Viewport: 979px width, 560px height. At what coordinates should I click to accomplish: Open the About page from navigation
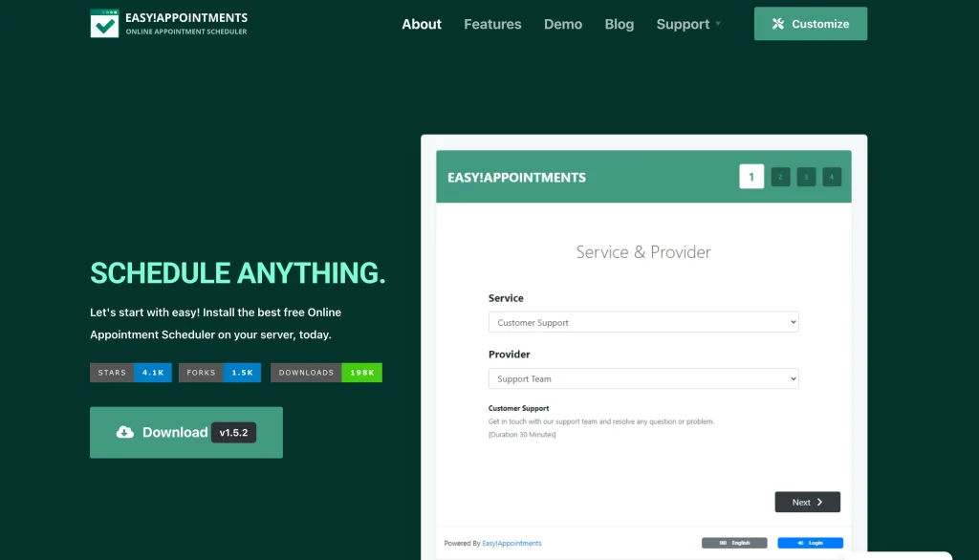coord(422,24)
